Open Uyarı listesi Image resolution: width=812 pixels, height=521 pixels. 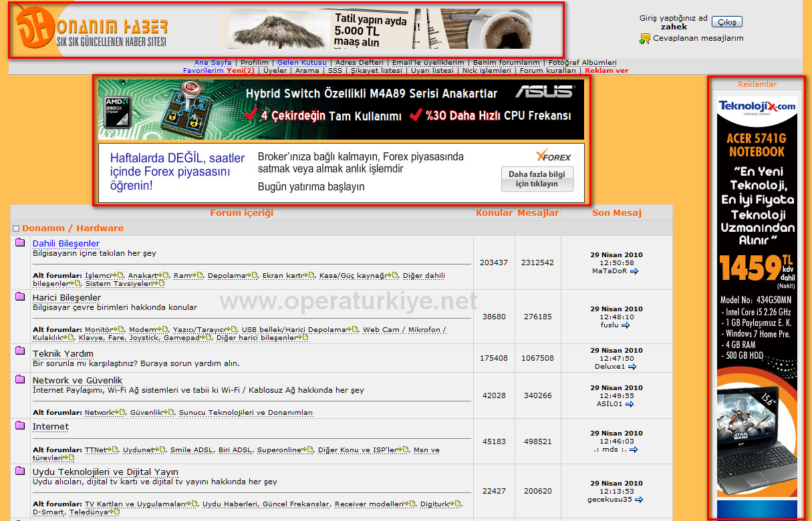tap(432, 70)
